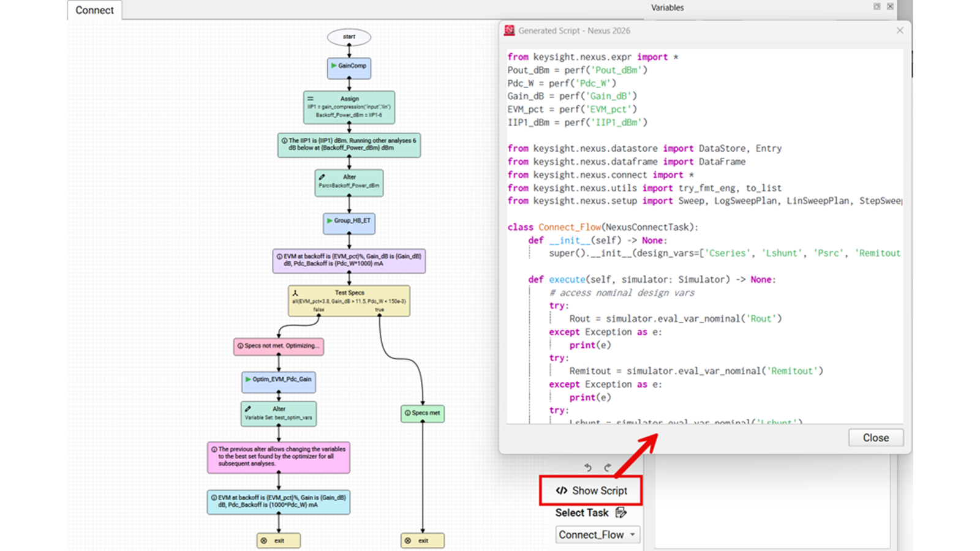Screen dimensions: 980x551
Task: Click the undo arrow above Show Script
Action: [x=588, y=468]
